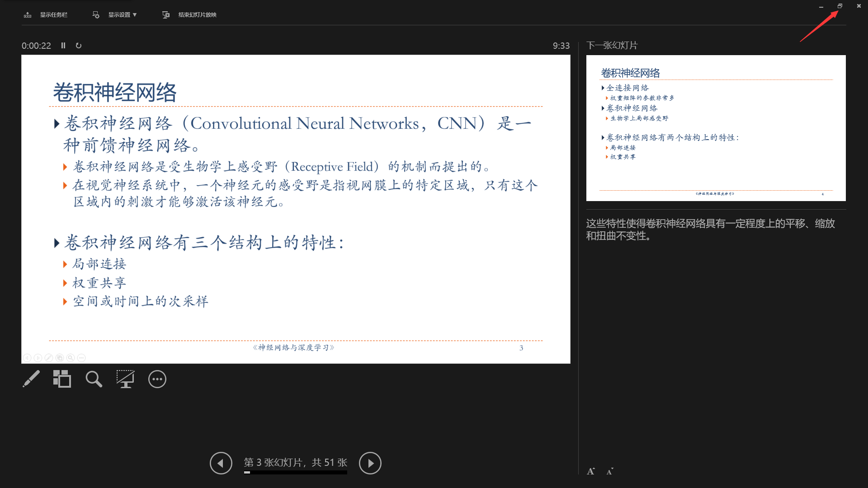Click the show taskbar icon
Image resolution: width=868 pixels, height=488 pixels.
coord(28,14)
